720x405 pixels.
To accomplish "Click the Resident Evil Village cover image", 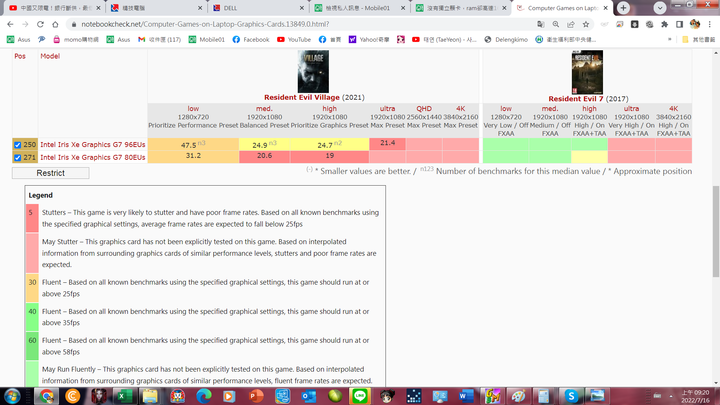I will pos(313,72).
